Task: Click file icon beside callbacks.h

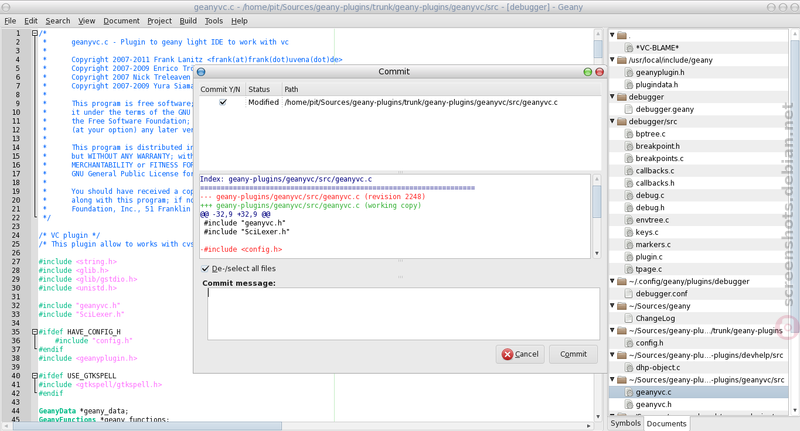Action: (x=629, y=183)
